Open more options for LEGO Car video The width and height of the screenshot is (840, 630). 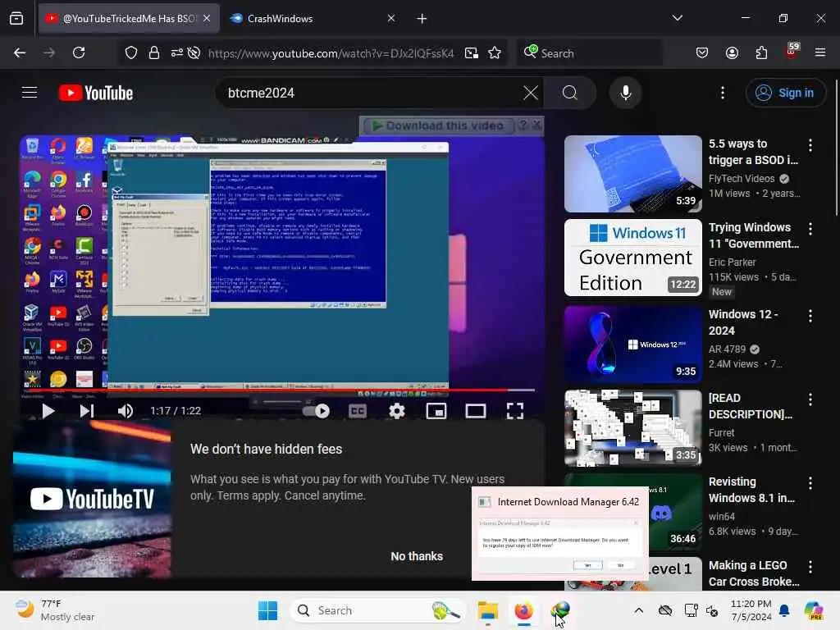[x=810, y=567]
